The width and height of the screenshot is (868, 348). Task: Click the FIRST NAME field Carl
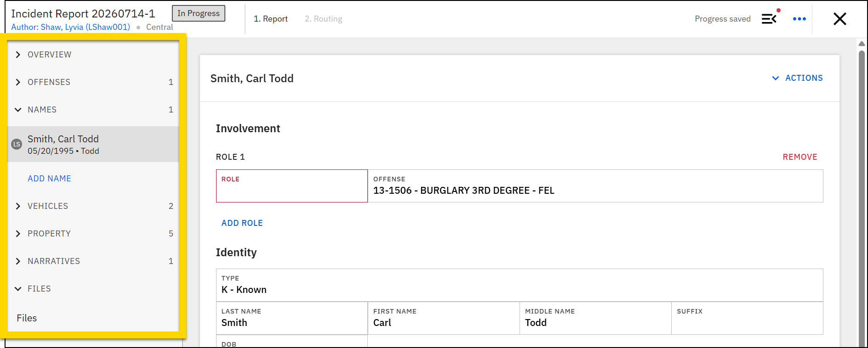444,318
